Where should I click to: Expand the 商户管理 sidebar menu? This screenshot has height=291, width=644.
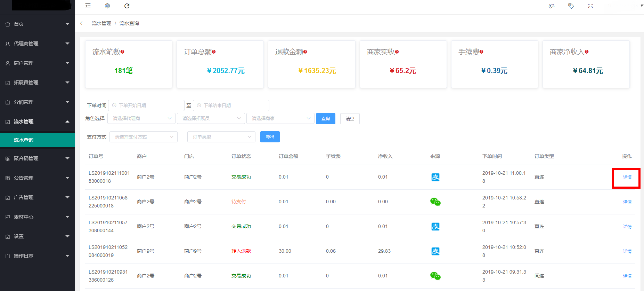tap(37, 63)
